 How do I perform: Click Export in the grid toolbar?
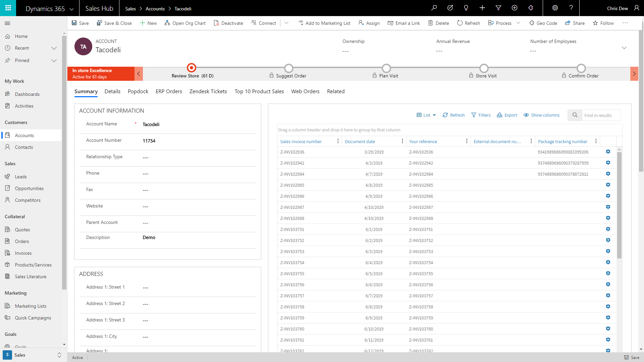[507, 115]
